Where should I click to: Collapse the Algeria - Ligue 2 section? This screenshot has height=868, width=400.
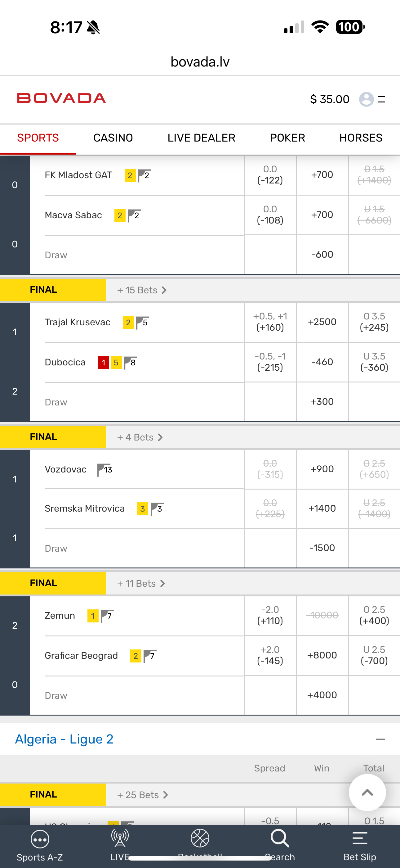tap(380, 739)
